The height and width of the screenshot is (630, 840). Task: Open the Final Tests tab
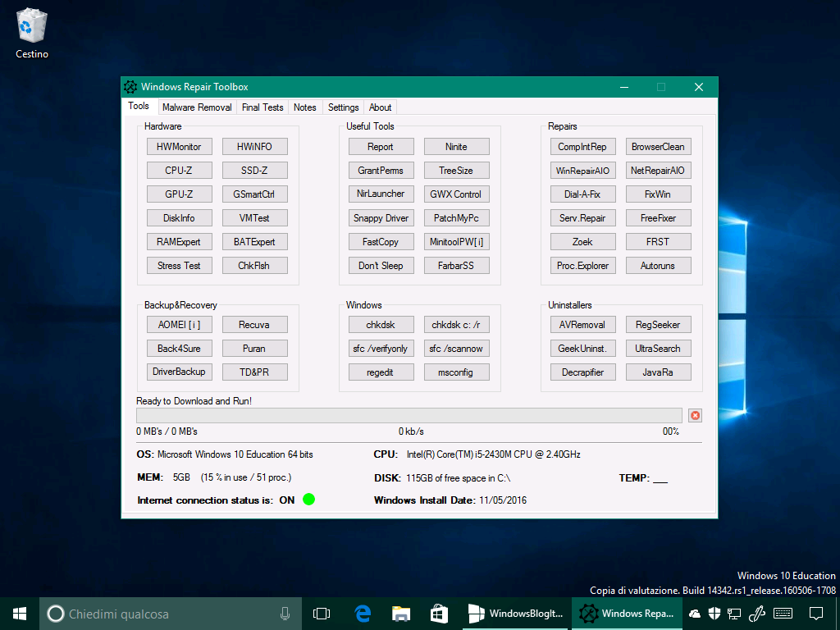tap(262, 107)
